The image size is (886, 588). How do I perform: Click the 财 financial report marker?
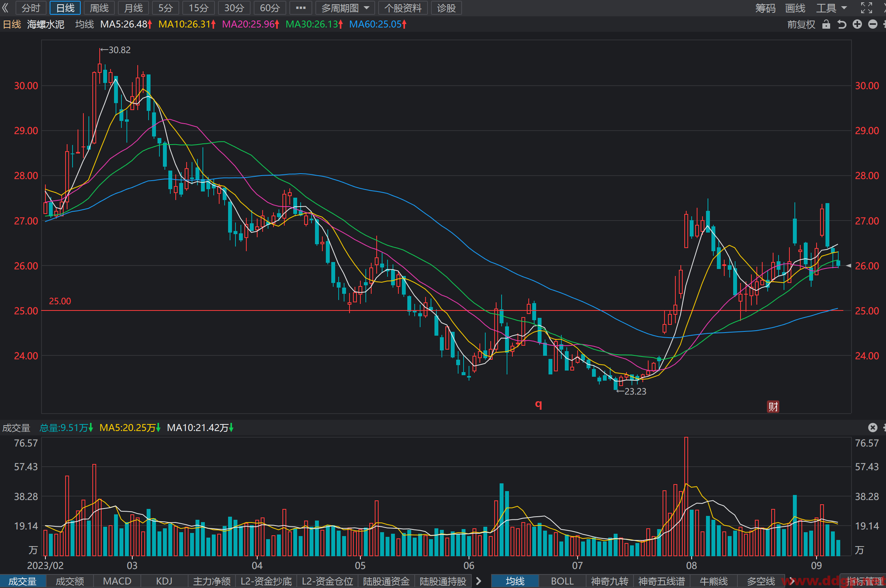[x=773, y=407]
